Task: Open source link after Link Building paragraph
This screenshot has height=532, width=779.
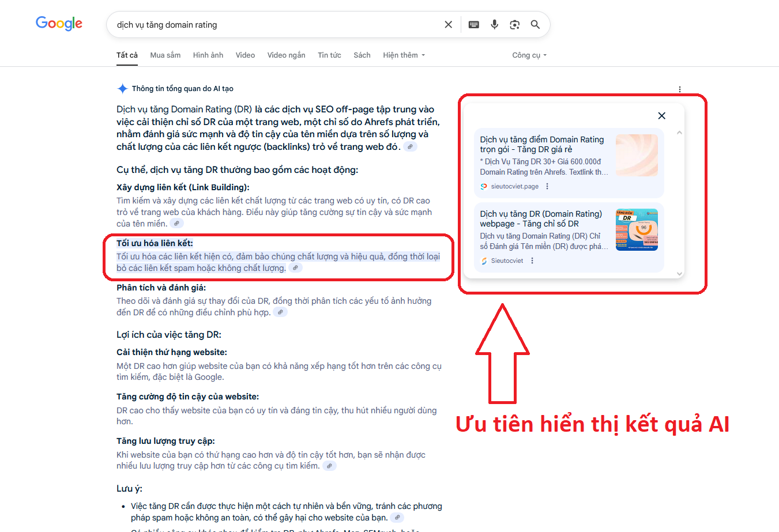Action: tap(177, 224)
